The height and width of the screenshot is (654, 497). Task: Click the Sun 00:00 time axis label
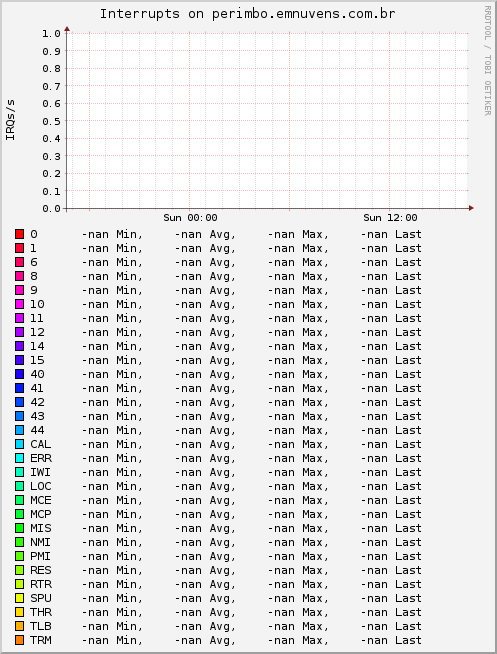(190, 218)
